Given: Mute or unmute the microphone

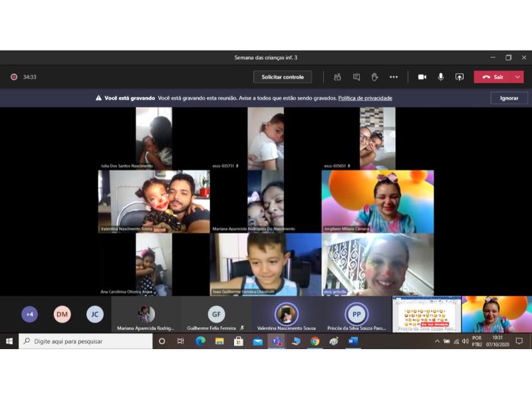Looking at the screenshot, I should 440,77.
